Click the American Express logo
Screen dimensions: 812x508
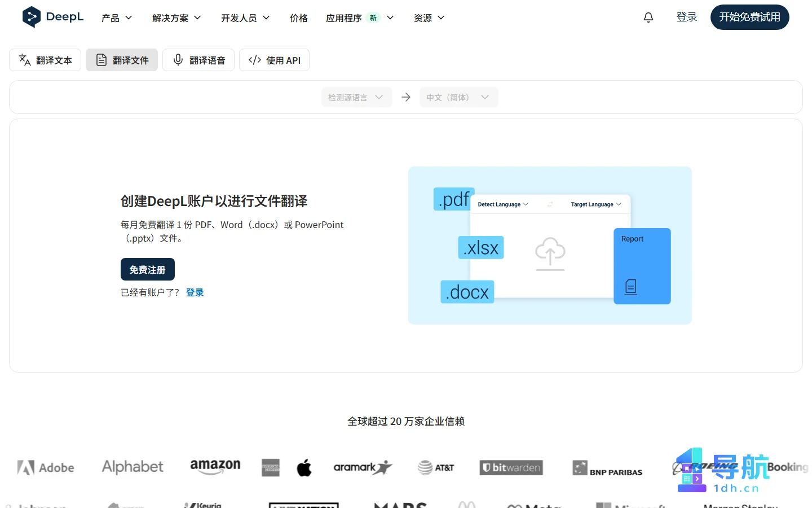tap(271, 467)
